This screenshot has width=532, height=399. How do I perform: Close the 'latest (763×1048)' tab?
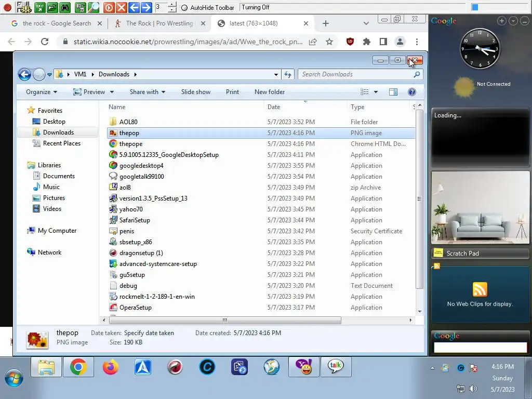(x=305, y=23)
